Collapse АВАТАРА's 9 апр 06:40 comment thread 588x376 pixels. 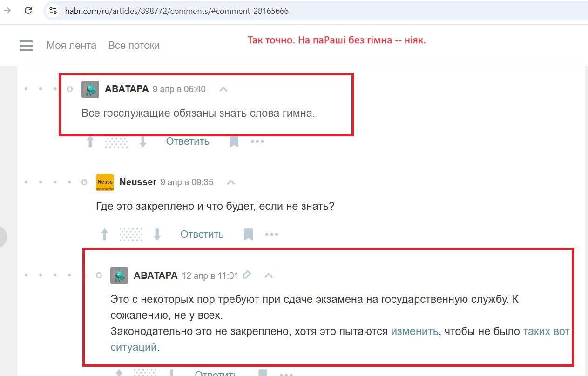(x=223, y=89)
